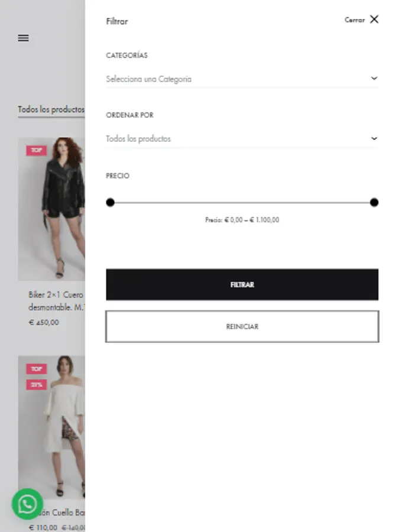This screenshot has height=532, width=395.
Task: Open the WhatsApp chat bubble icon
Action: [27, 504]
